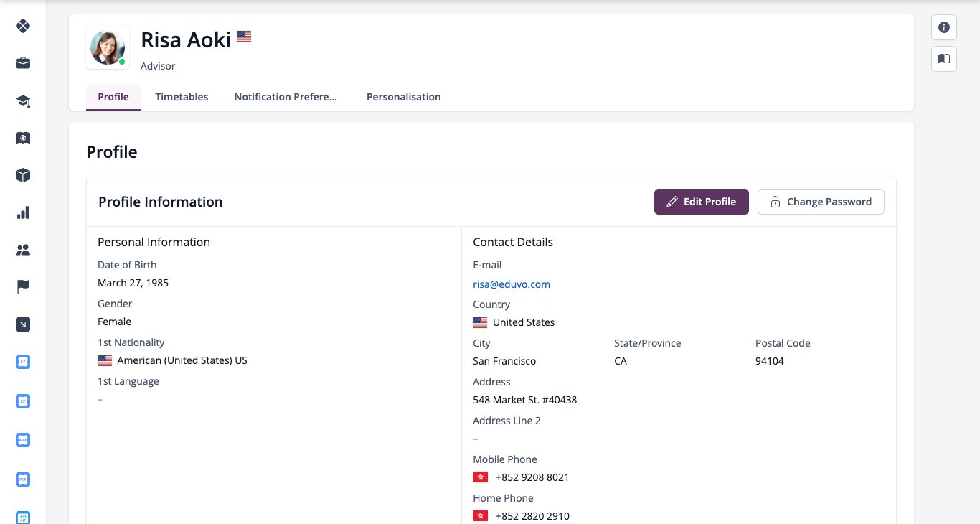This screenshot has height=524, width=980.
Task: Open the book guide icon at right
Action: click(x=944, y=59)
